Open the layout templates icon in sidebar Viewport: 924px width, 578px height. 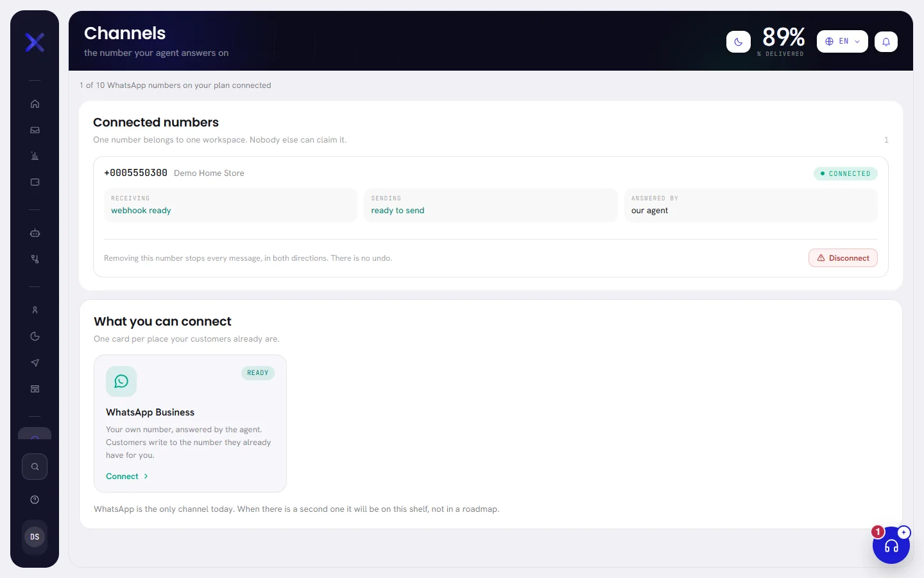click(x=35, y=389)
